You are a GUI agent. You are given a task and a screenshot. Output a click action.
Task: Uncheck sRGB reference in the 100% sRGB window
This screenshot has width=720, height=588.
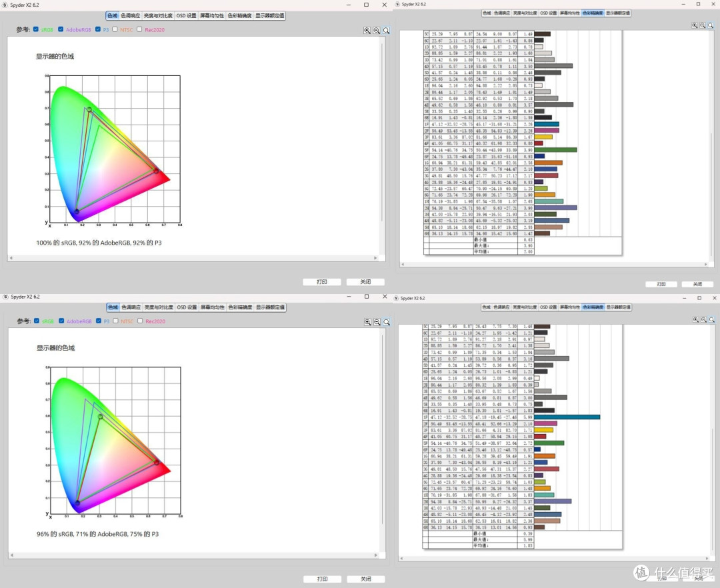36,29
